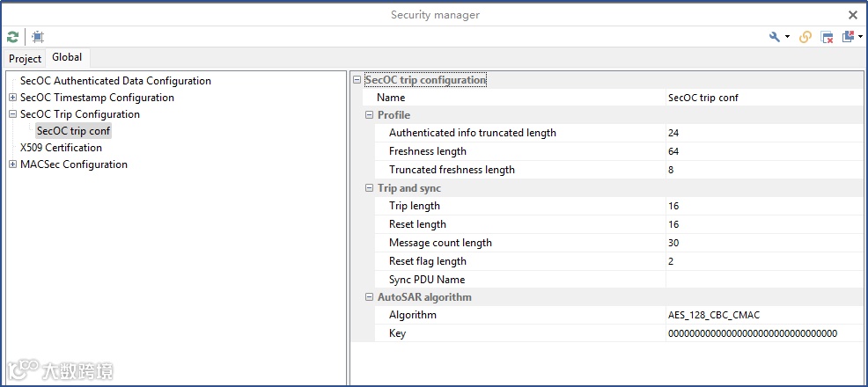The image size is (868, 387).
Task: Click the blue windows icon with red arrow
Action: tap(848, 37)
